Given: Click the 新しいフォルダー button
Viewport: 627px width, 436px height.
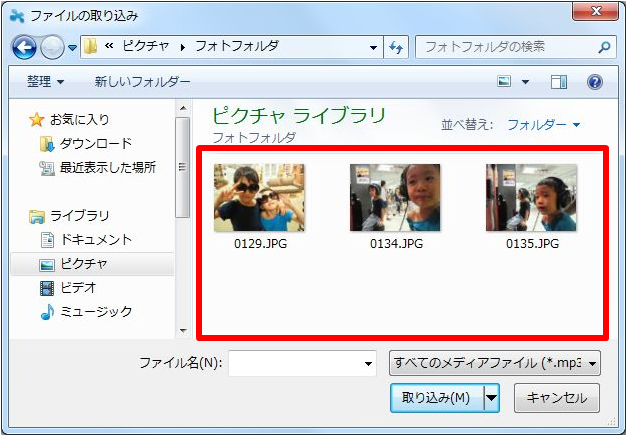Looking at the screenshot, I should [x=142, y=81].
